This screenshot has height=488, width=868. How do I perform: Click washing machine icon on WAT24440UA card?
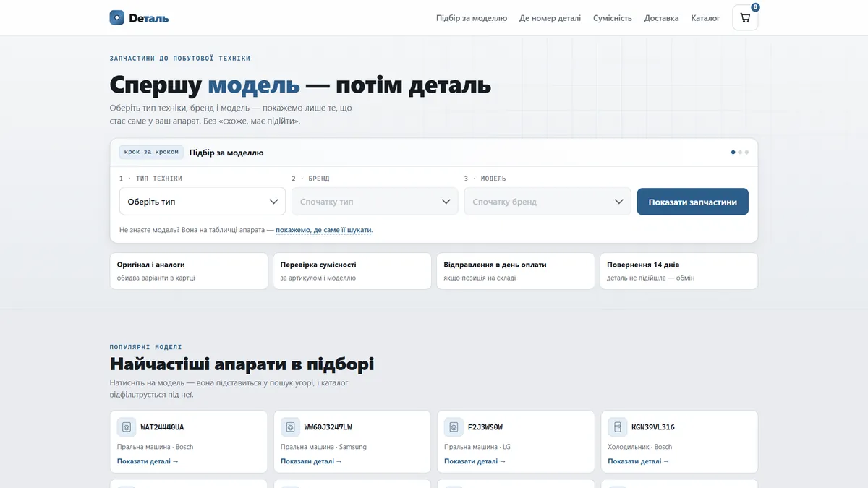pos(127,427)
